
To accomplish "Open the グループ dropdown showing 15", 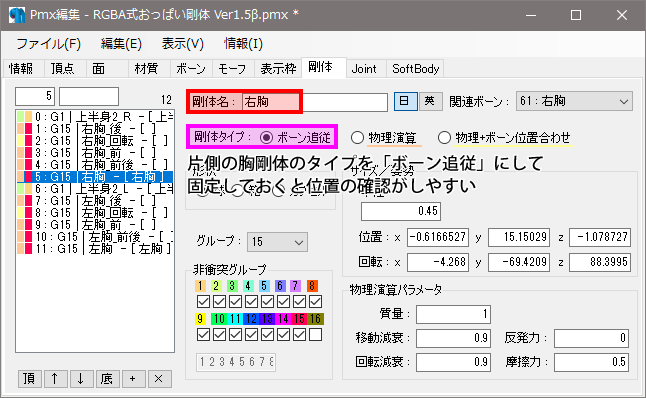I will (277, 242).
